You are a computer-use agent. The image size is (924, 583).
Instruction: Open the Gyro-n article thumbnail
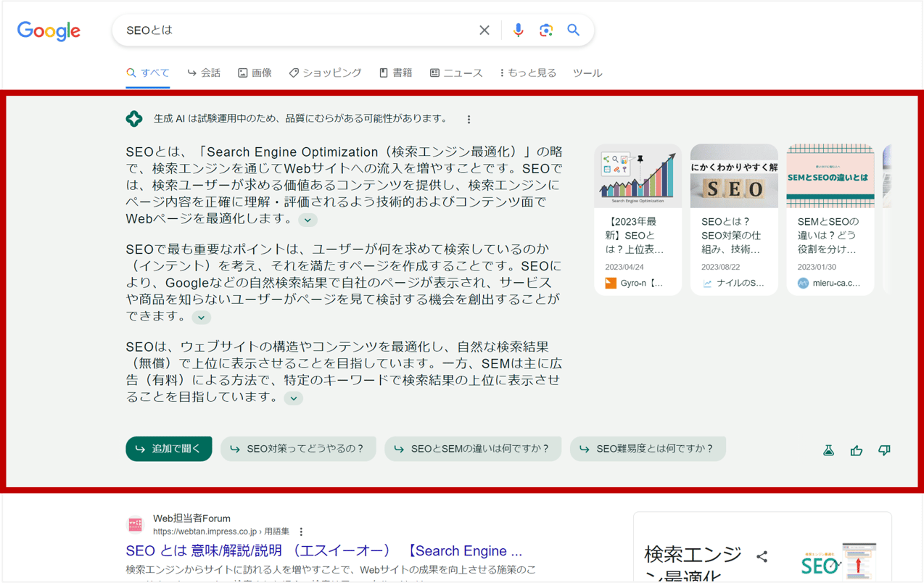(x=638, y=175)
